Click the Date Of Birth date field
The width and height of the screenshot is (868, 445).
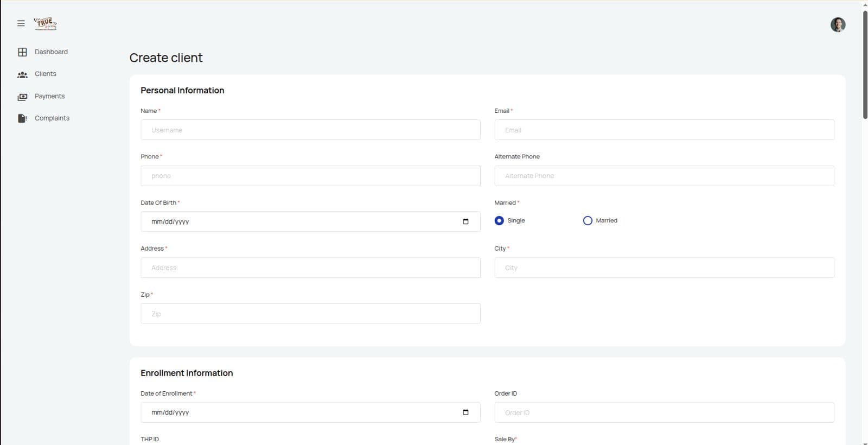(310, 221)
